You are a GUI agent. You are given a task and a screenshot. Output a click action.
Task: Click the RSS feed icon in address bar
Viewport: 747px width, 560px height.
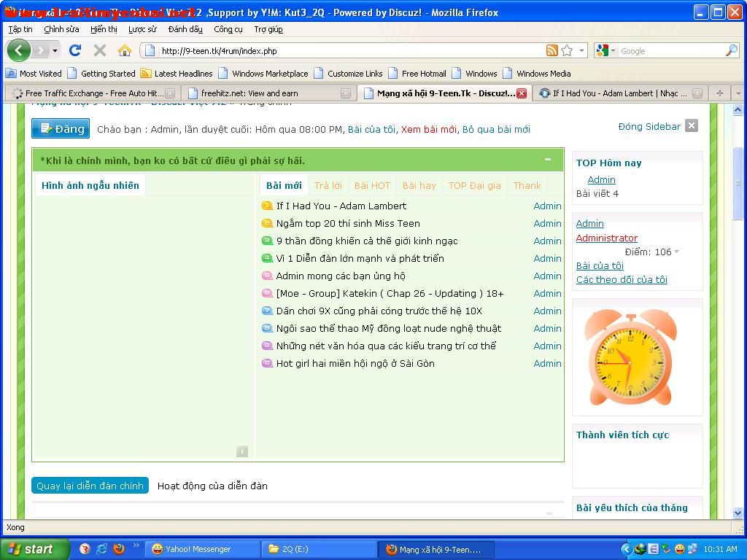pos(551,50)
